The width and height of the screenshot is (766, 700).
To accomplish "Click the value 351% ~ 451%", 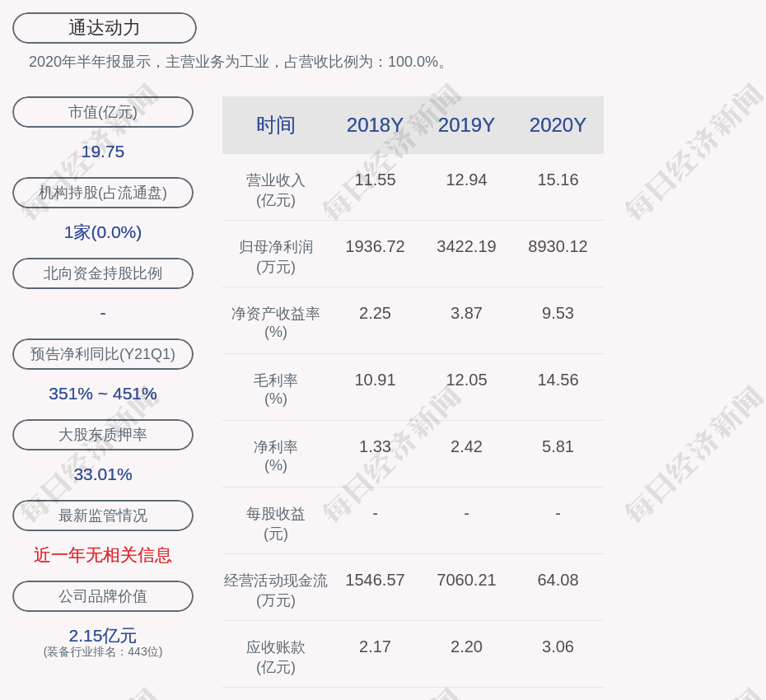I will click(x=103, y=393).
